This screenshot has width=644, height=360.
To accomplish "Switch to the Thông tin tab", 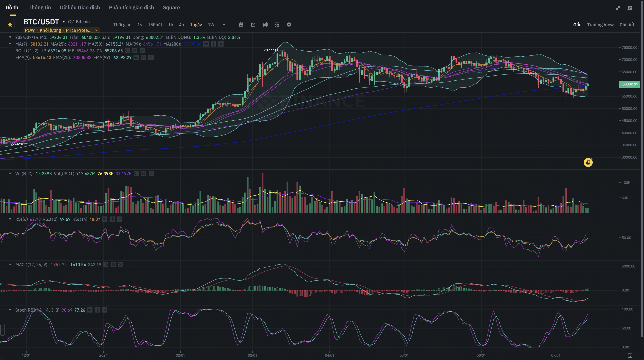I will pyautogui.click(x=40, y=7).
